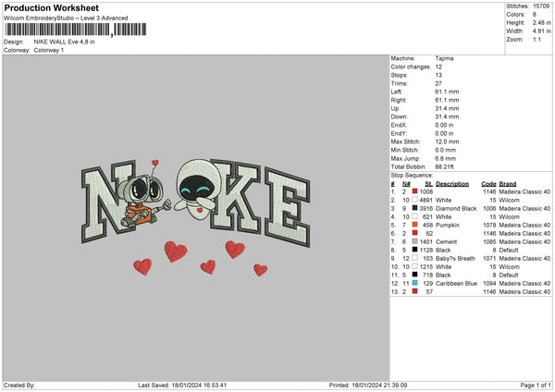Click design name 'NIKE WALL Eve 4,8 in'
Image resolution: width=555 pixels, height=392 pixels.
pos(64,42)
